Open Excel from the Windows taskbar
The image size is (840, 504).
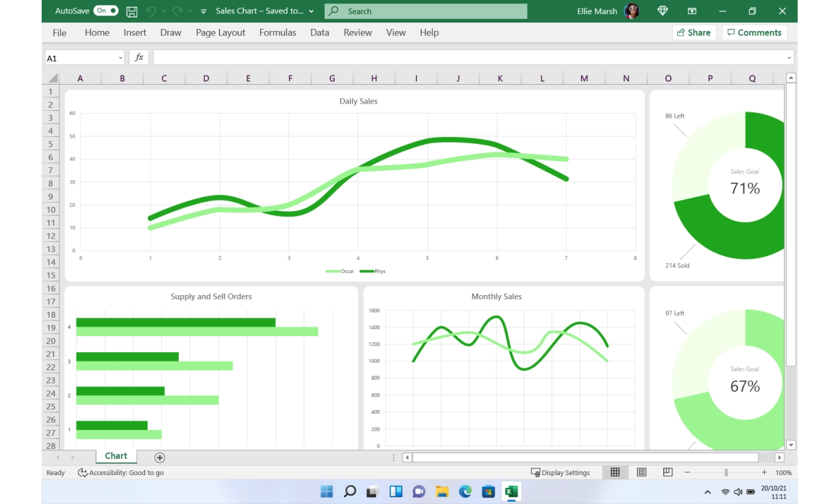[511, 491]
